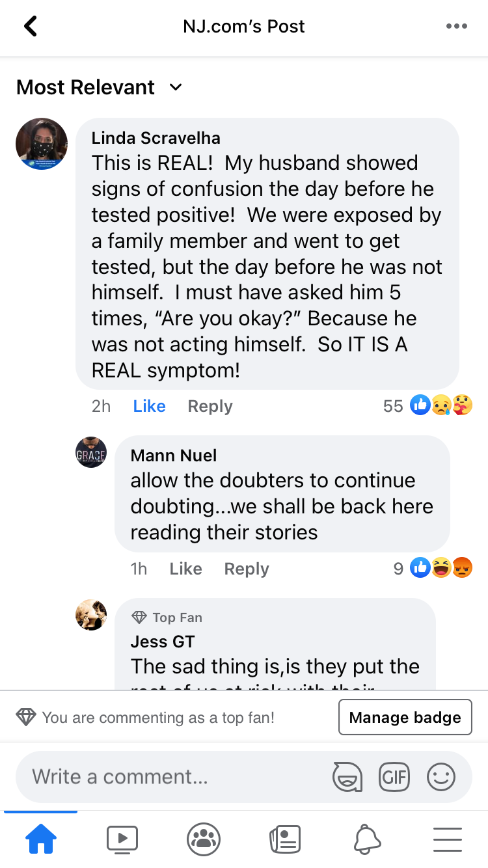Viewport: 488px width, 868px height.
Task: Open the GIF picker
Action: coord(394,776)
